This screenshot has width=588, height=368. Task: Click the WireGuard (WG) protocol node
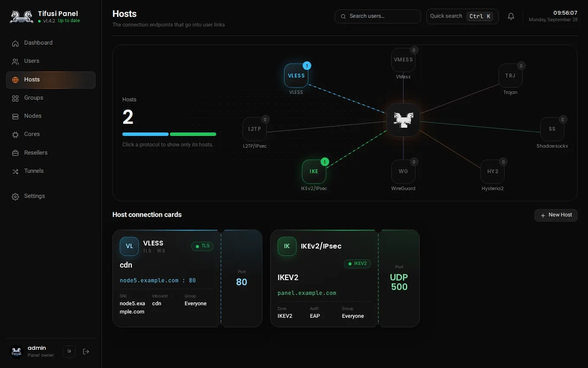pyautogui.click(x=403, y=171)
